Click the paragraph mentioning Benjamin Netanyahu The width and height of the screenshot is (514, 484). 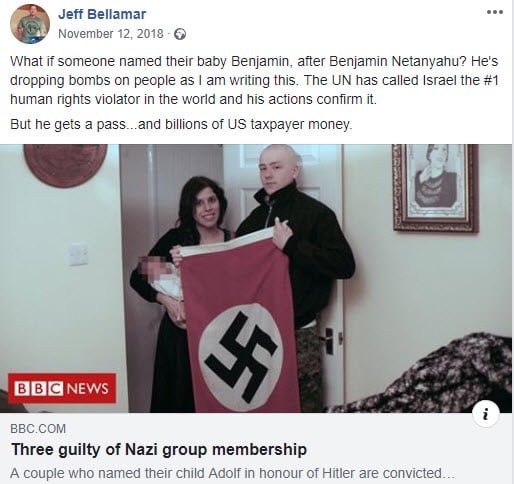[254, 80]
